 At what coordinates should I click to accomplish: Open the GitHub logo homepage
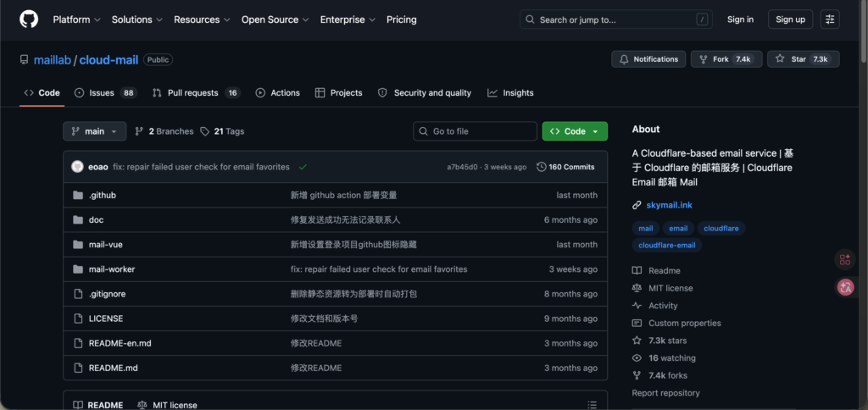[29, 19]
